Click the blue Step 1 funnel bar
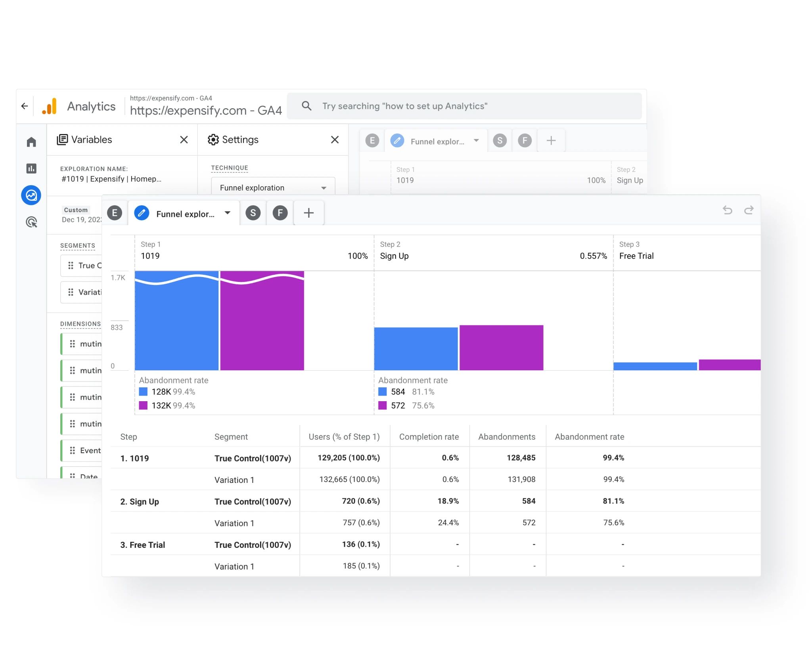 coord(176,321)
